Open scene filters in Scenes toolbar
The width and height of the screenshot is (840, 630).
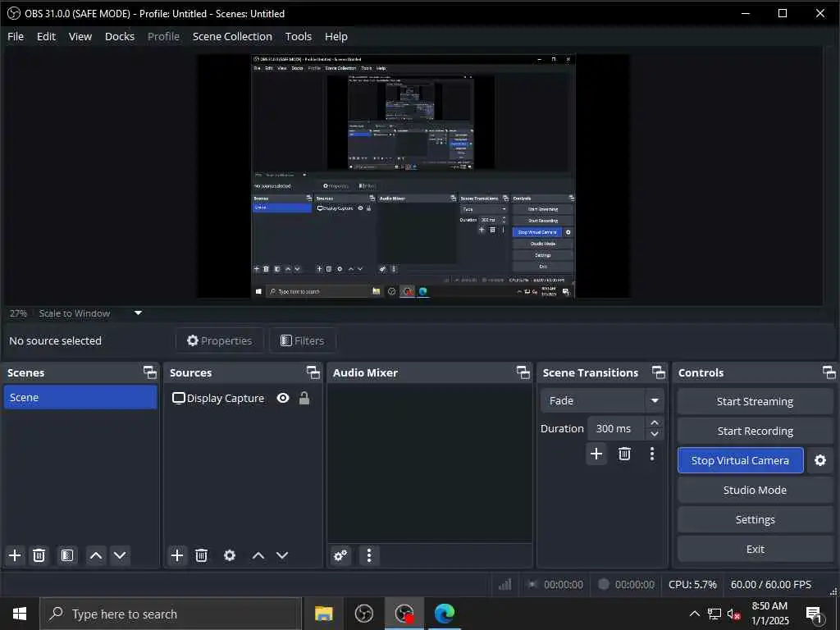pyautogui.click(x=67, y=555)
